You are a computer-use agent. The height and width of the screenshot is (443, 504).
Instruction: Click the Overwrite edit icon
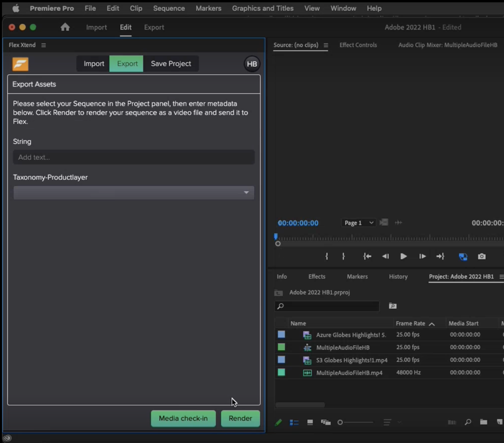(x=463, y=257)
